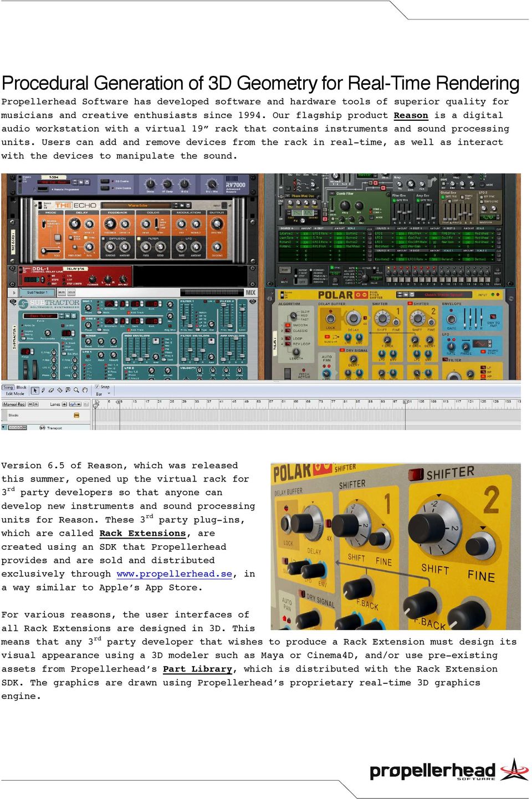Select Polar Smooth algorithm button in rack
This screenshot has height=799, width=532.
pyautogui.click(x=288, y=325)
